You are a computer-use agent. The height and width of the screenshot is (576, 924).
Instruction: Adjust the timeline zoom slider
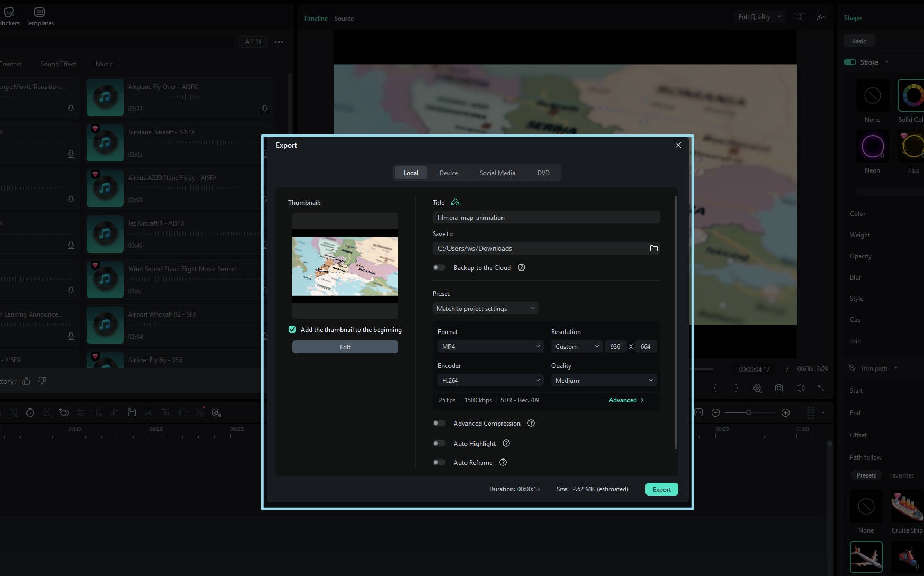click(x=749, y=412)
